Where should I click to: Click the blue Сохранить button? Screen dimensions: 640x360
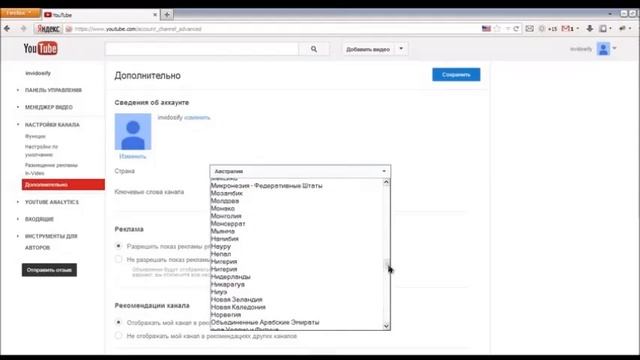(x=456, y=75)
